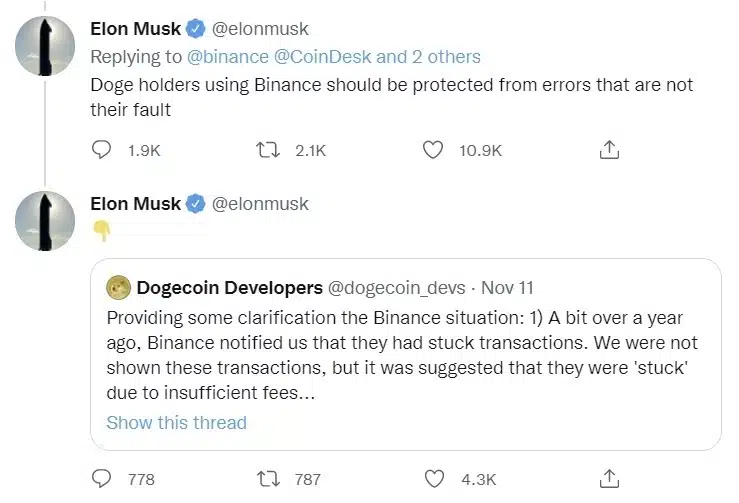
Task: Click the '2 others' link
Action: pyautogui.click(x=443, y=57)
